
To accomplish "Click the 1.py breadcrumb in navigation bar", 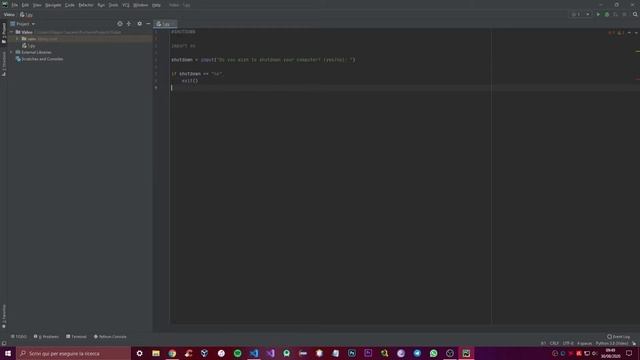I will (x=27, y=15).
